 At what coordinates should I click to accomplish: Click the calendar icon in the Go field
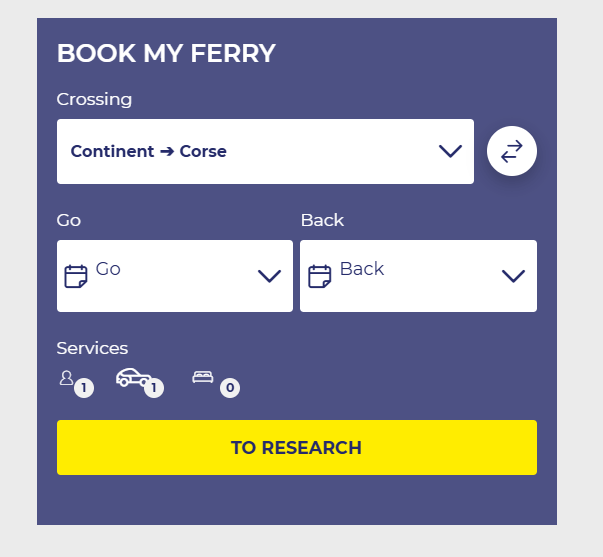click(76, 276)
